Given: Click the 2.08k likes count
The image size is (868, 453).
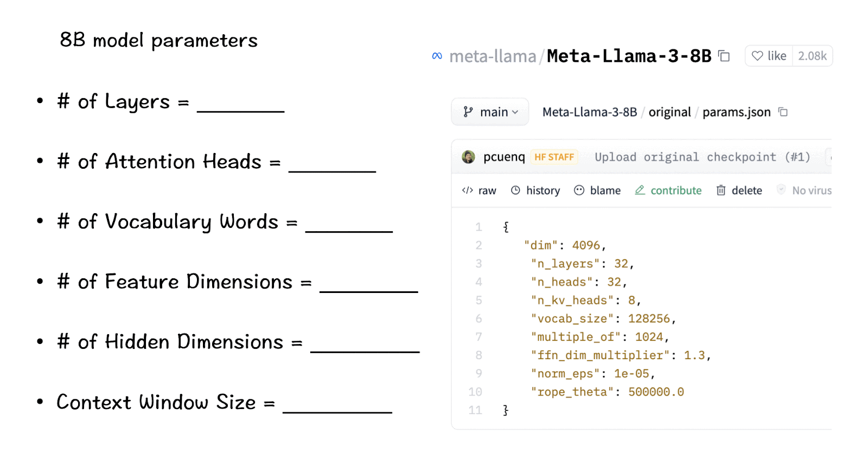Looking at the screenshot, I should pyautogui.click(x=812, y=56).
